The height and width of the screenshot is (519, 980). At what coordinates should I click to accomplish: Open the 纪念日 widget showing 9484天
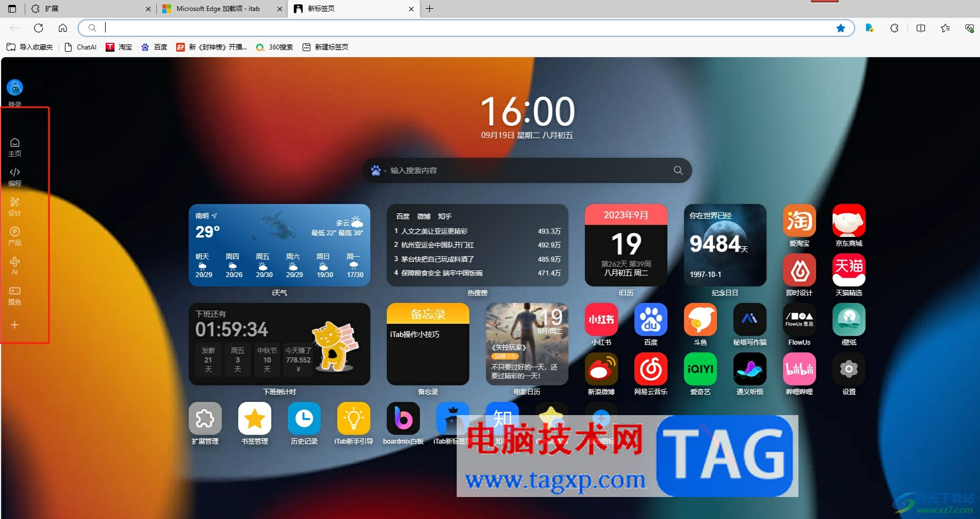(x=725, y=245)
